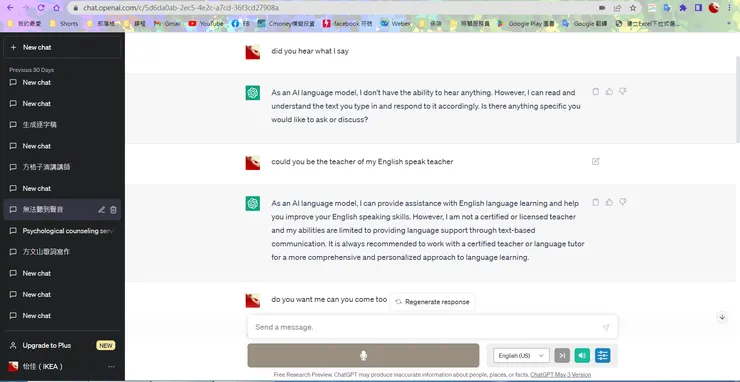Open the 我的最愛 bookmark folder
This screenshot has width=740, height=382.
24,24
